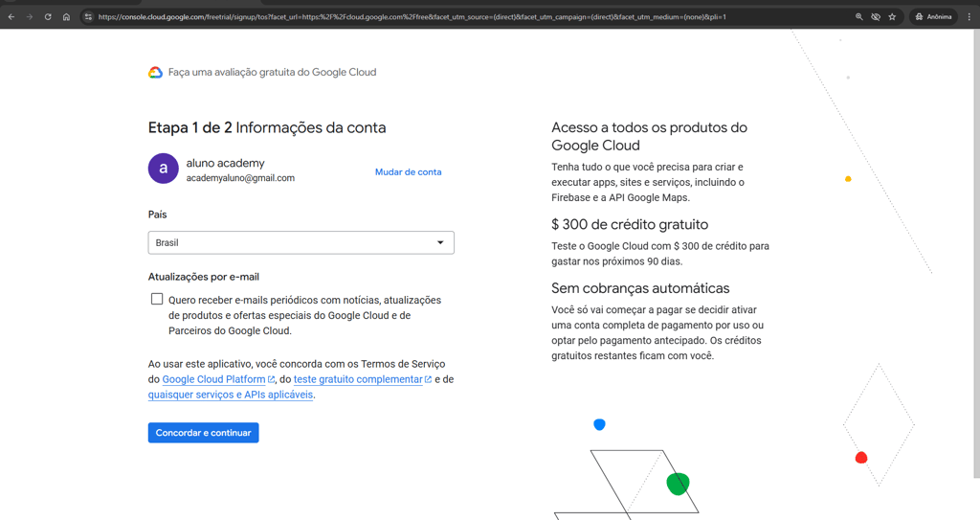Click the Concordar e continuar button
The width and height of the screenshot is (980, 520).
203,433
